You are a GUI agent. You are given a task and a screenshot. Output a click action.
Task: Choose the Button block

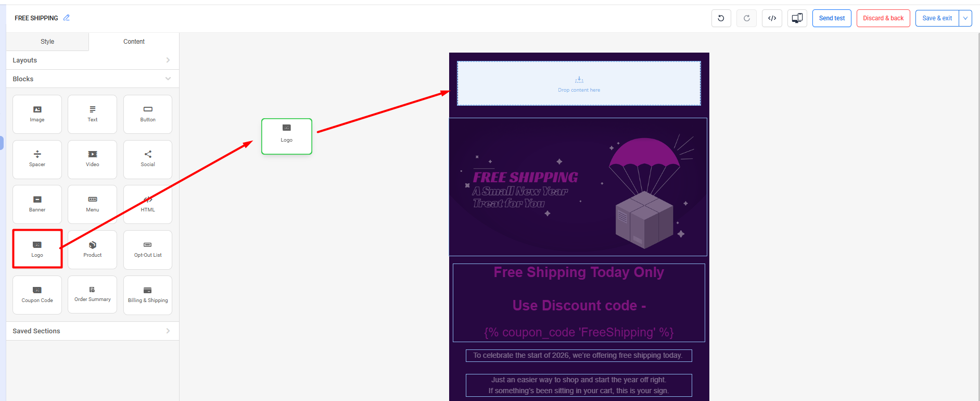click(148, 114)
